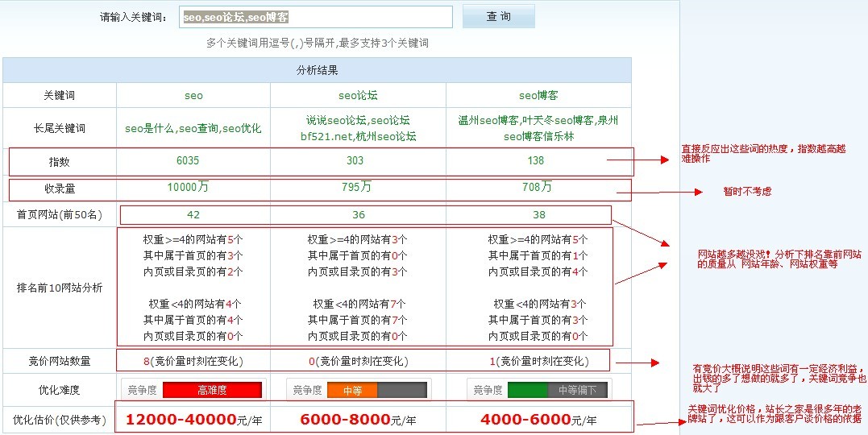Open the seo论坛 keyword column header link
This screenshot has width=868, height=435.
click(358, 95)
